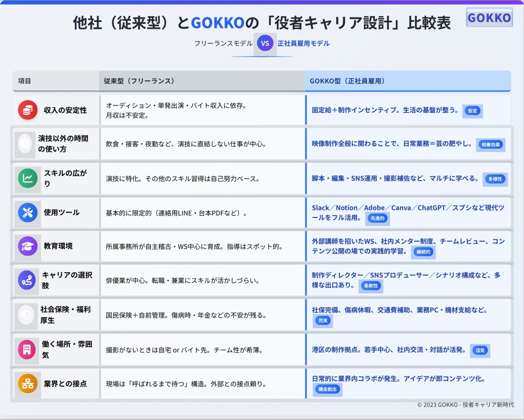Click the 演技に特化 freelance cell text
The height and width of the screenshot is (420, 524).
click(x=183, y=179)
